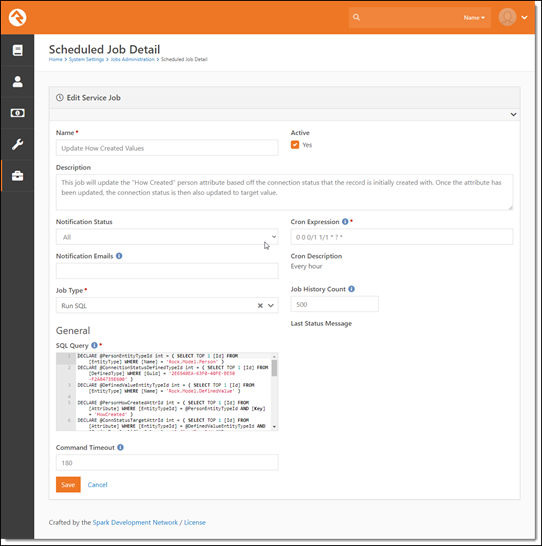542x546 pixels.
Task: Click the Rock RMS logo icon
Action: 17,17
